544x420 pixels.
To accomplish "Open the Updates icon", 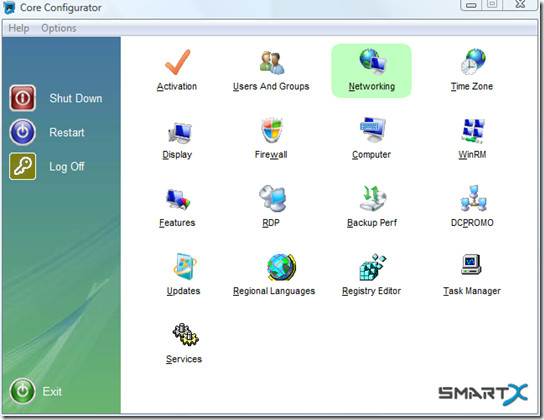I will 185,266.
